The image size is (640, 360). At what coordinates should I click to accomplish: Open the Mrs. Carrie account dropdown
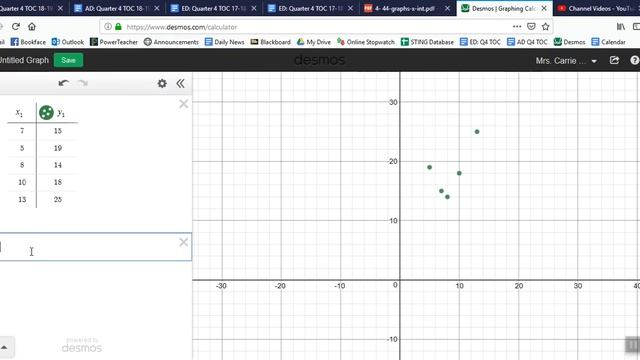coord(566,61)
